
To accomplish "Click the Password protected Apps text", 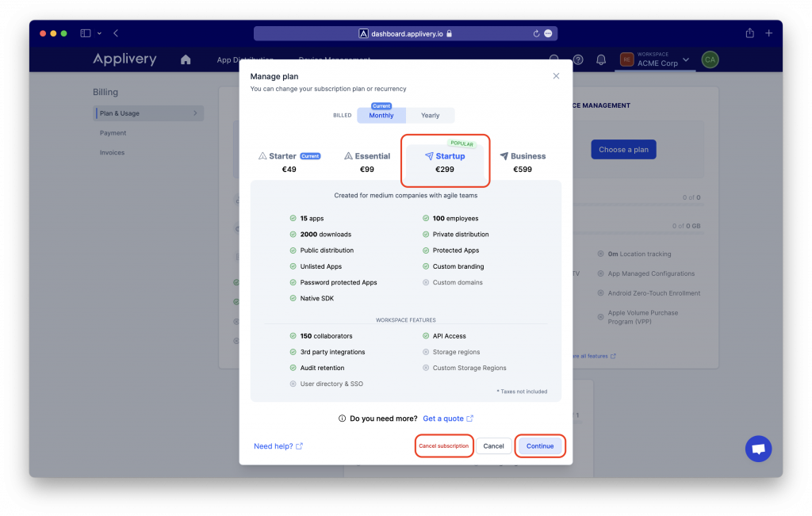I will [x=339, y=283].
